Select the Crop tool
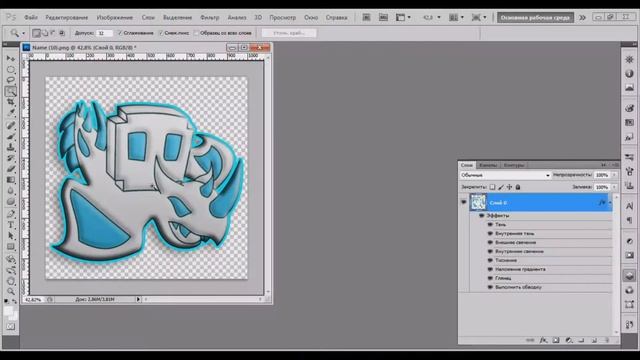Viewport: 640px width, 360px height. [11, 102]
